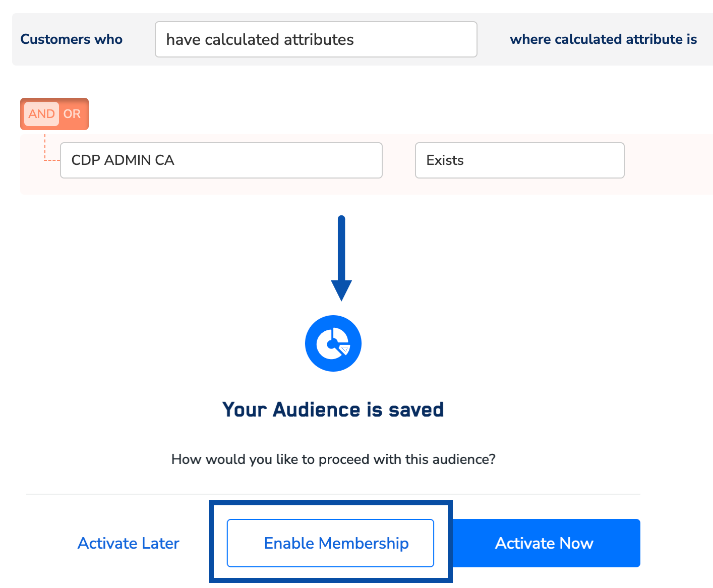Click the 'How would you like to proceed' text

click(x=333, y=459)
